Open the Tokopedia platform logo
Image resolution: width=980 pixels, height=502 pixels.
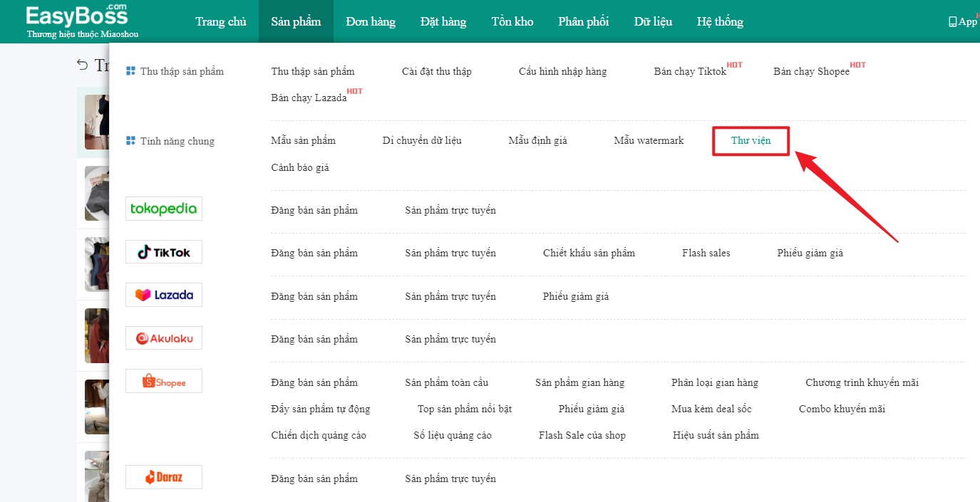(164, 209)
